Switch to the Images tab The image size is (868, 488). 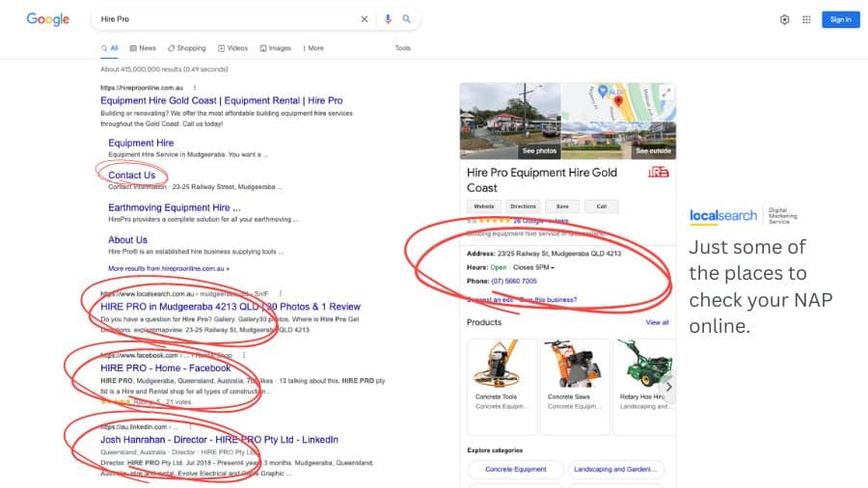(x=276, y=48)
